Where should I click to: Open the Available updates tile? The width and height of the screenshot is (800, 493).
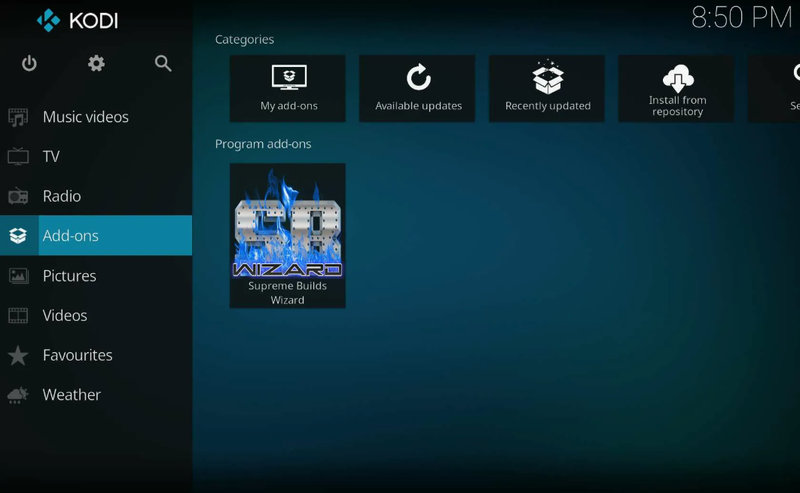coord(417,88)
